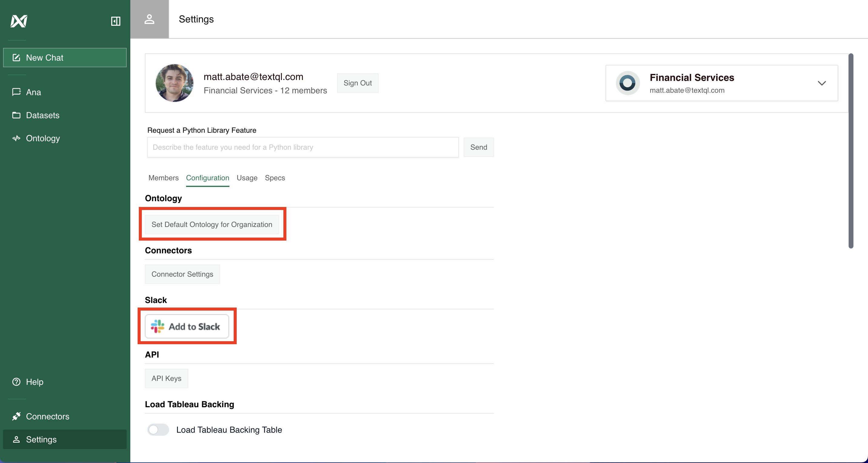This screenshot has width=868, height=463.
Task: Switch to the Members tab
Action: pyautogui.click(x=163, y=178)
